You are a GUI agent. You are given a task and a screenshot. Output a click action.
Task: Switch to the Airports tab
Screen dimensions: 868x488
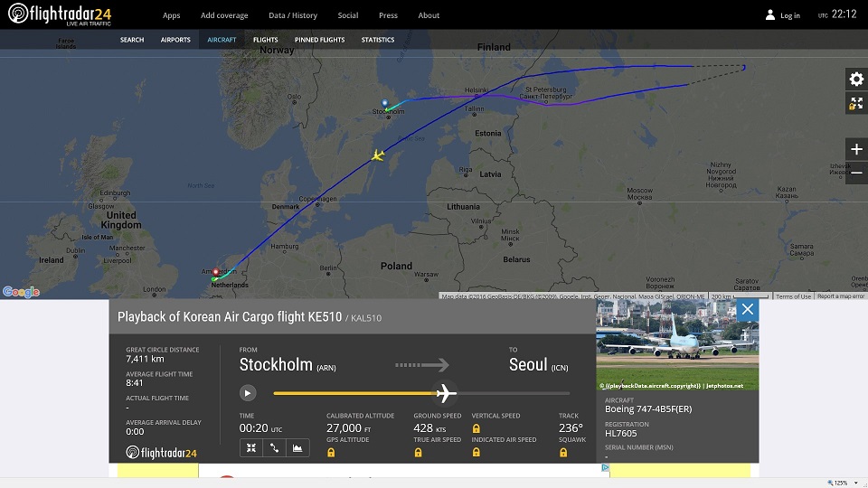175,40
